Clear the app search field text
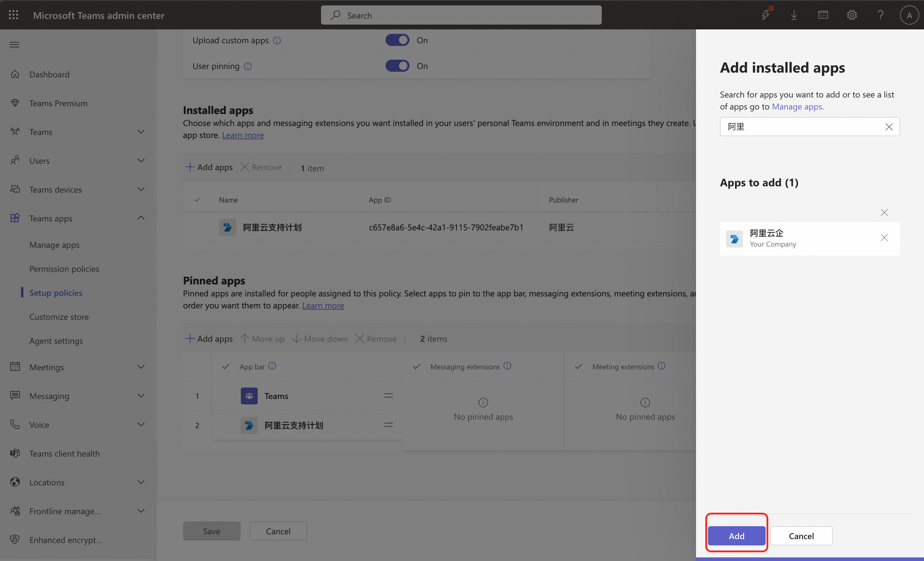 [x=889, y=127]
